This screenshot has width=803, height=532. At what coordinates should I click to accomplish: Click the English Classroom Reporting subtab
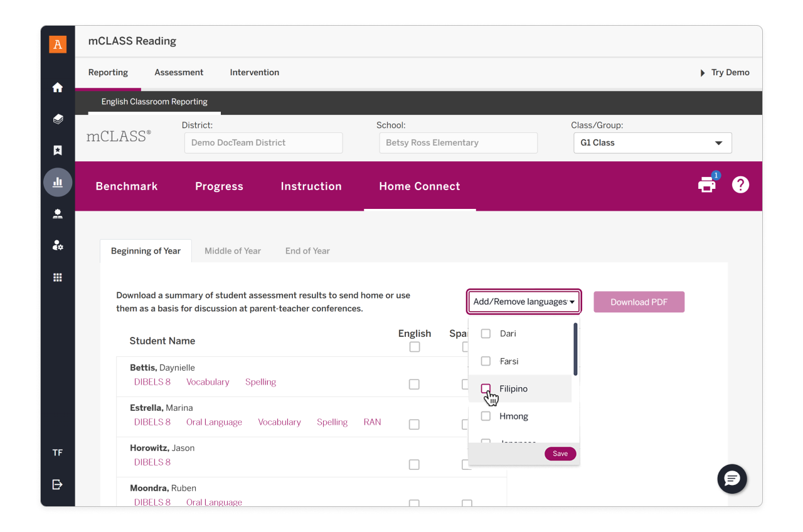click(154, 102)
